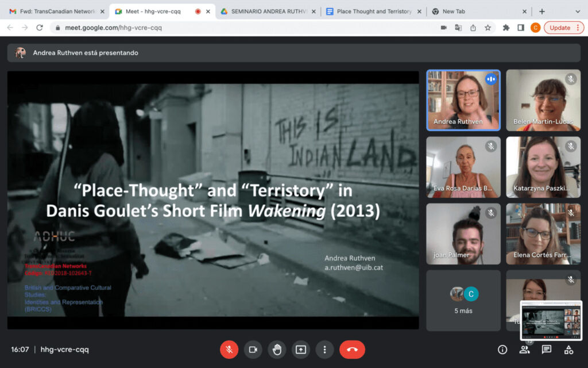Show the participants list panel
This screenshot has width=588, height=368.
click(524, 350)
